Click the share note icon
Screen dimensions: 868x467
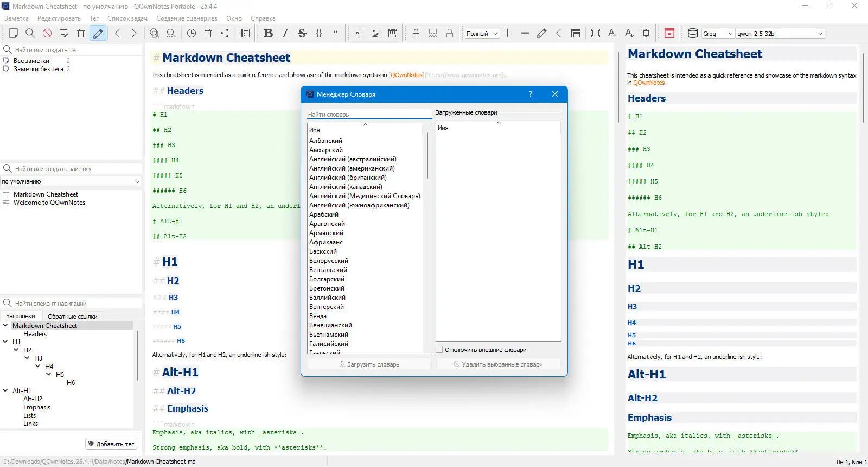tap(225, 33)
